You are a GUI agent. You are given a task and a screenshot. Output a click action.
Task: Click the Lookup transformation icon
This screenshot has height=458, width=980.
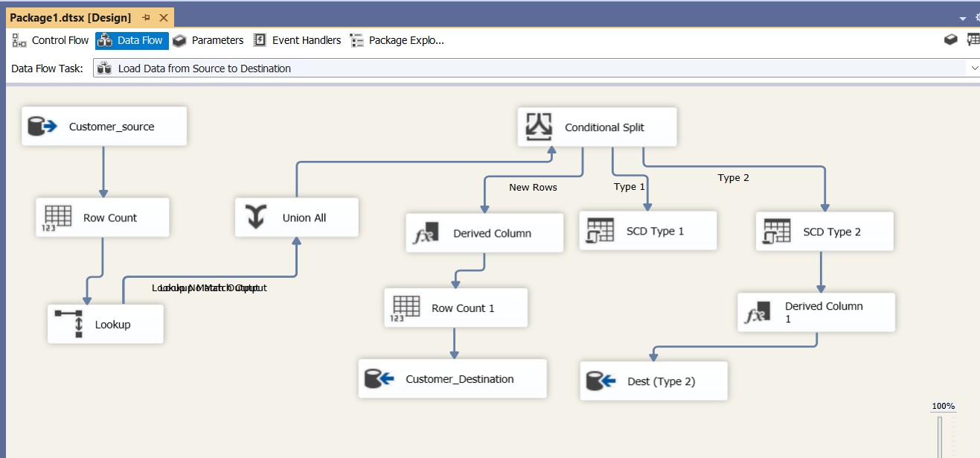(x=68, y=323)
